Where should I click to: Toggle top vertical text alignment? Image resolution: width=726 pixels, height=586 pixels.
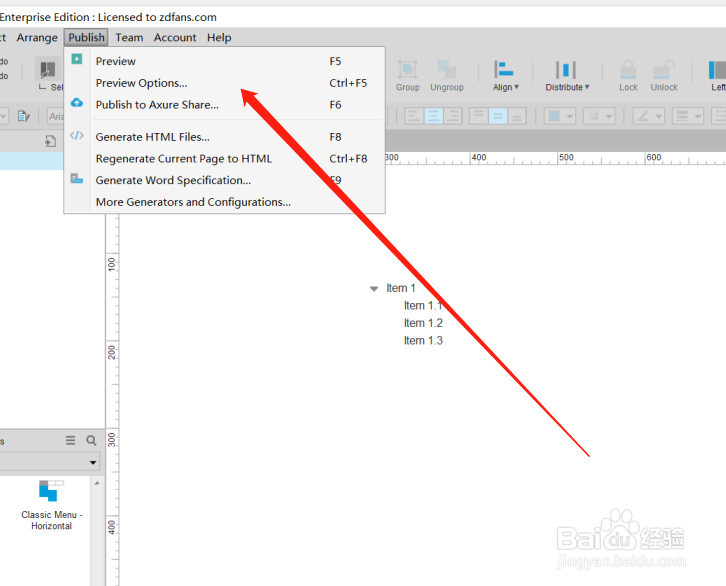478,116
